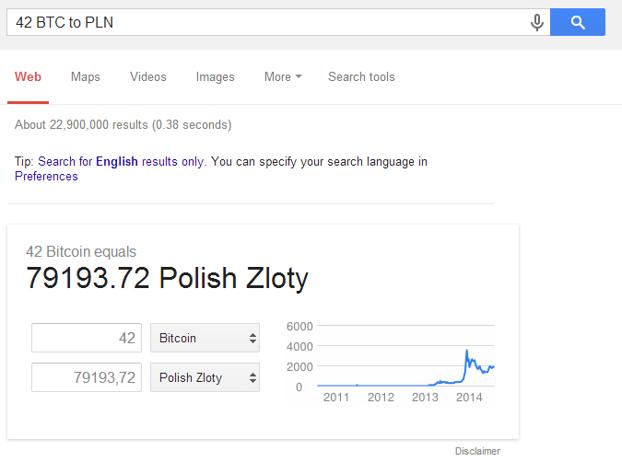Switch to the Web tab

coord(28,77)
